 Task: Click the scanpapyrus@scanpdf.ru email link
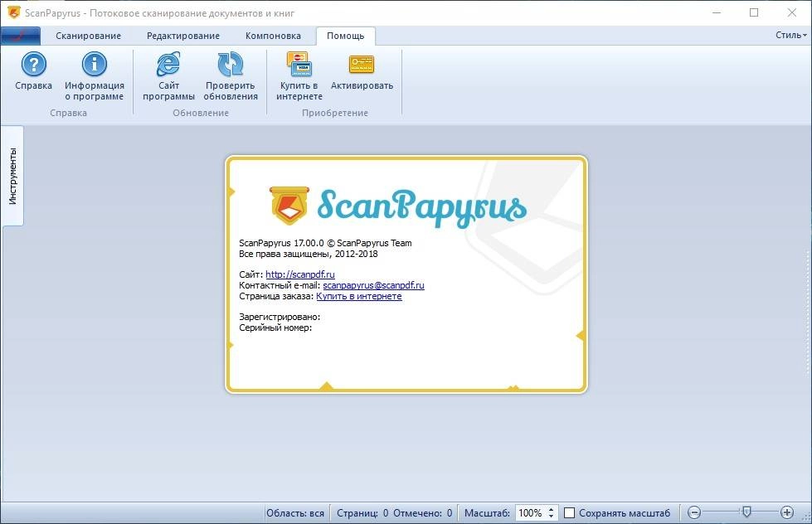click(373, 285)
